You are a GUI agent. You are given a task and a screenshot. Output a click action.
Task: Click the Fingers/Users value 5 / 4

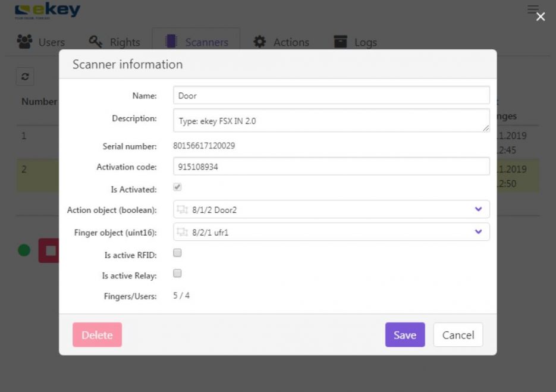pos(181,296)
